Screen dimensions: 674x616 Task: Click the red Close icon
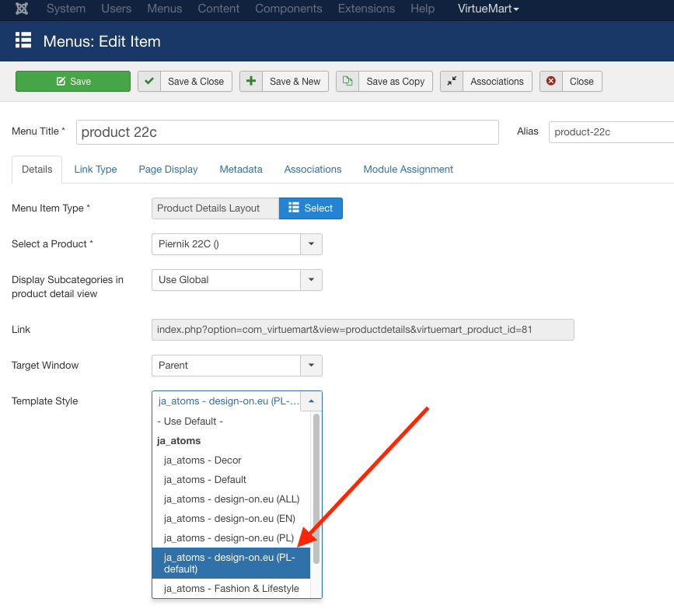coord(551,81)
